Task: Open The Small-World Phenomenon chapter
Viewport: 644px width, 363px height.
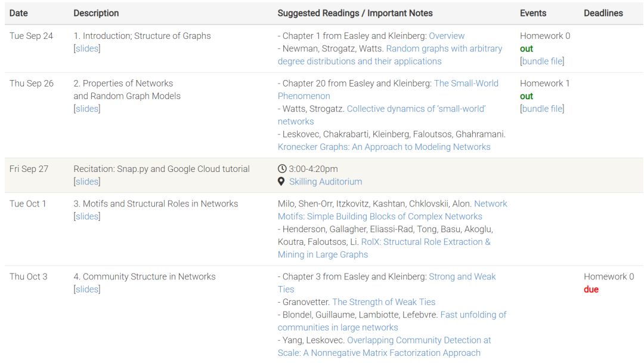Action: pos(466,84)
